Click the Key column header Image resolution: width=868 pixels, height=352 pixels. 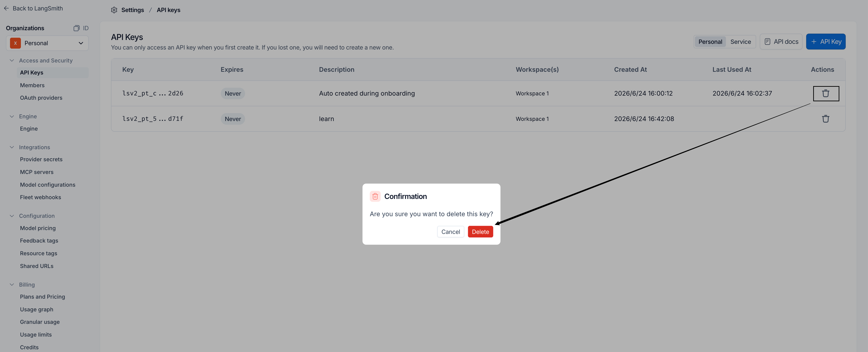coord(128,70)
